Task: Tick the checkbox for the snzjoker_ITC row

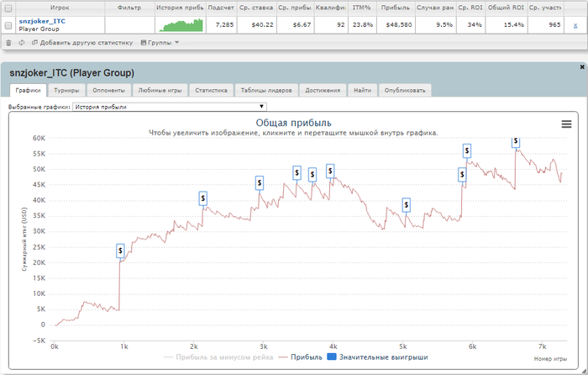Action: click(8, 25)
